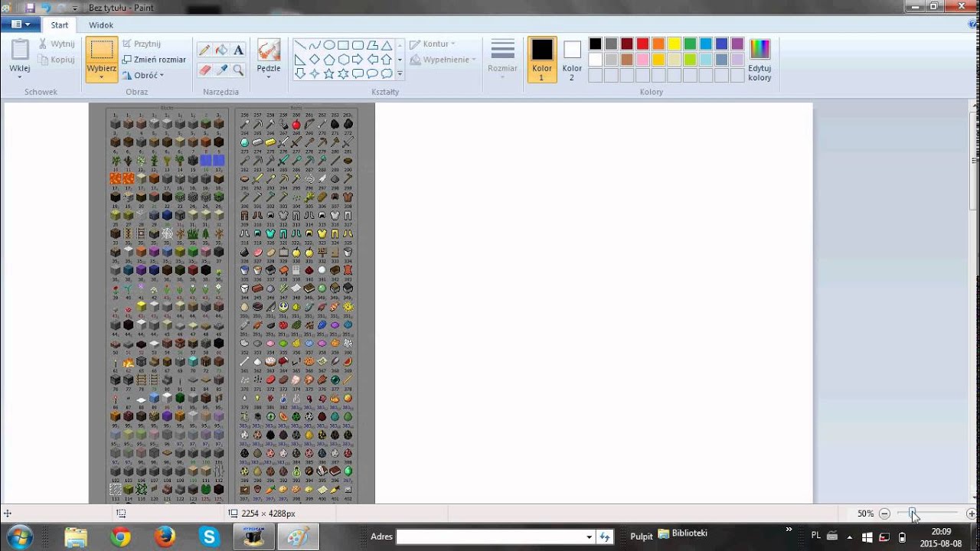Image resolution: width=980 pixels, height=551 pixels.
Task: Choose the pentagon shape
Action: [329, 60]
